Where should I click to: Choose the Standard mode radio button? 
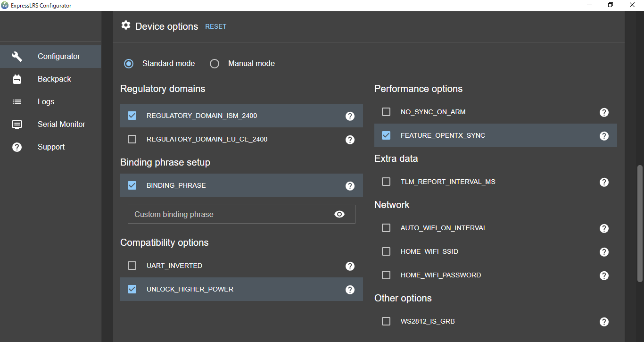point(129,64)
